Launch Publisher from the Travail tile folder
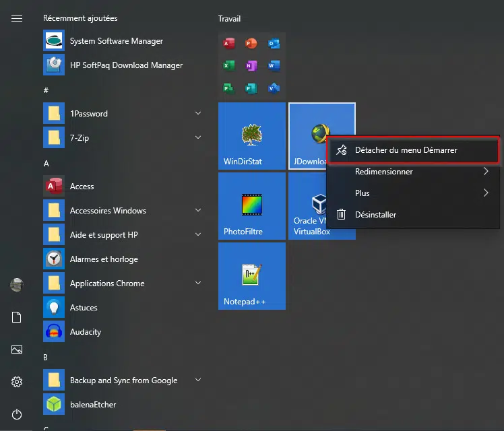Screen dimensions: 504x431 click(251, 88)
